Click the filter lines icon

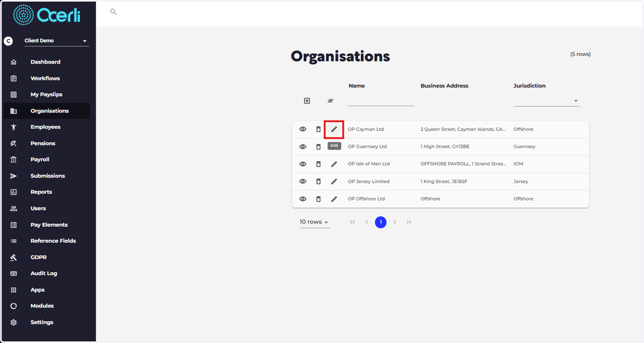331,101
